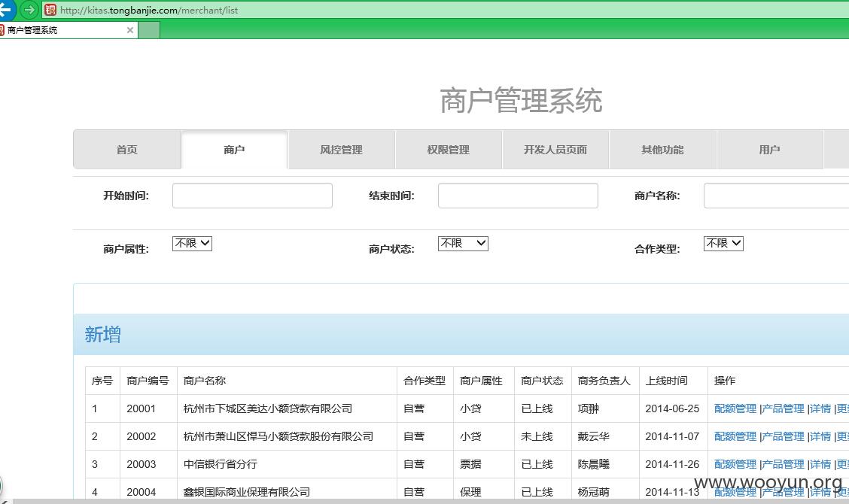Viewport: 849px width, 504px height.
Task: Open 配额管理 for merchant 20003
Action: click(x=735, y=464)
